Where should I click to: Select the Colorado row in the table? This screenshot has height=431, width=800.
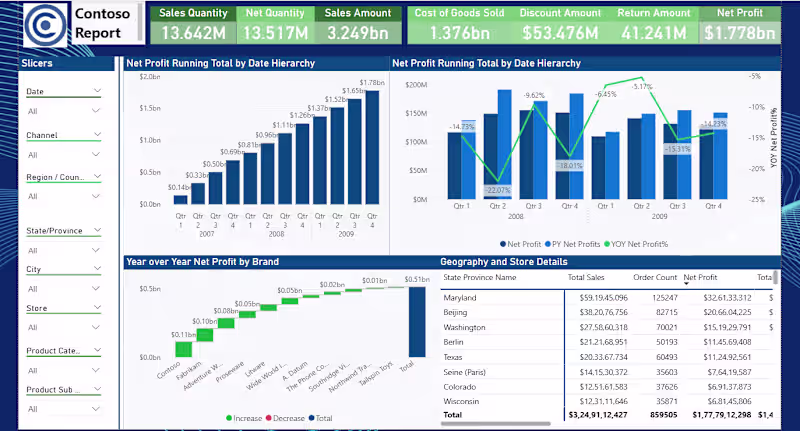pos(607,387)
